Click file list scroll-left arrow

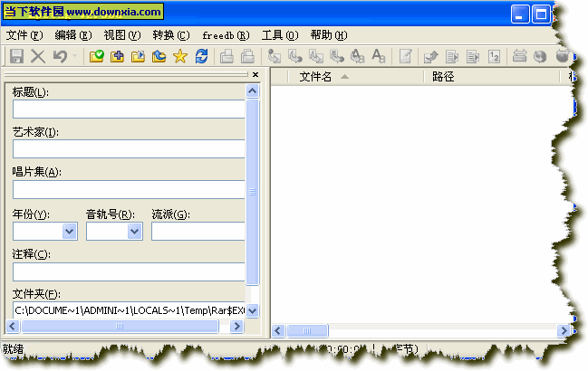click(278, 330)
